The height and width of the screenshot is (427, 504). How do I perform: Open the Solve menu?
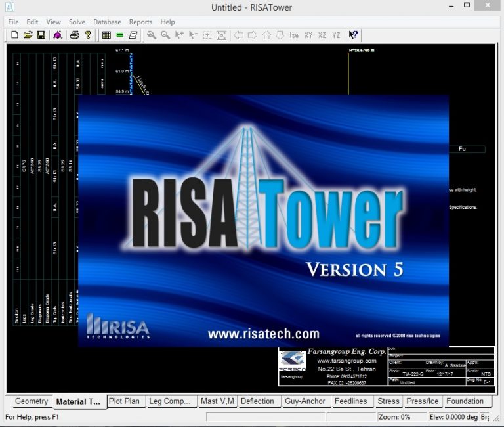click(x=77, y=22)
